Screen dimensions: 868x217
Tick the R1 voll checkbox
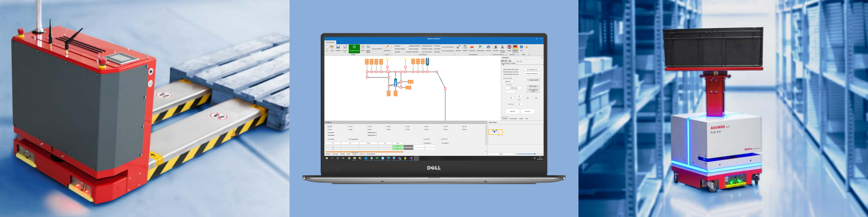(x=326, y=127)
